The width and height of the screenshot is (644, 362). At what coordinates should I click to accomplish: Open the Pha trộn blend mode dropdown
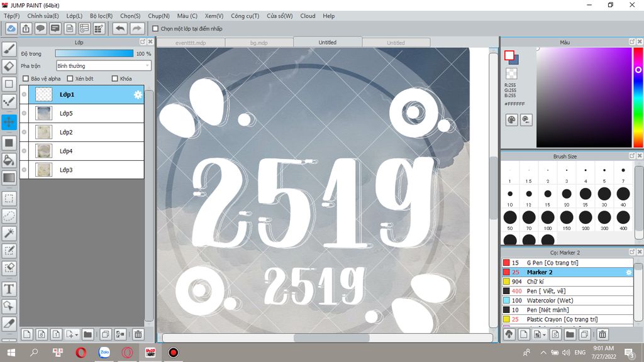104,65
